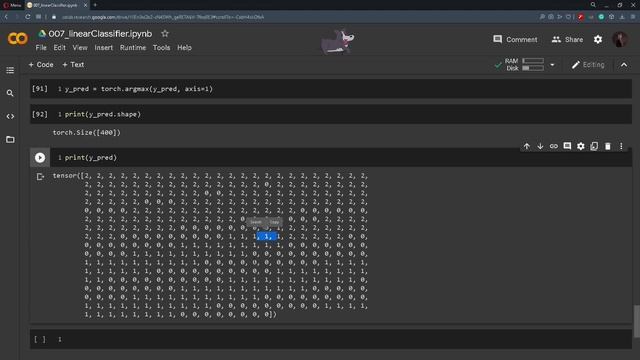Rename the notebook title 007_linearClassifier.ipynb
The image size is (640, 360).
(100, 34)
